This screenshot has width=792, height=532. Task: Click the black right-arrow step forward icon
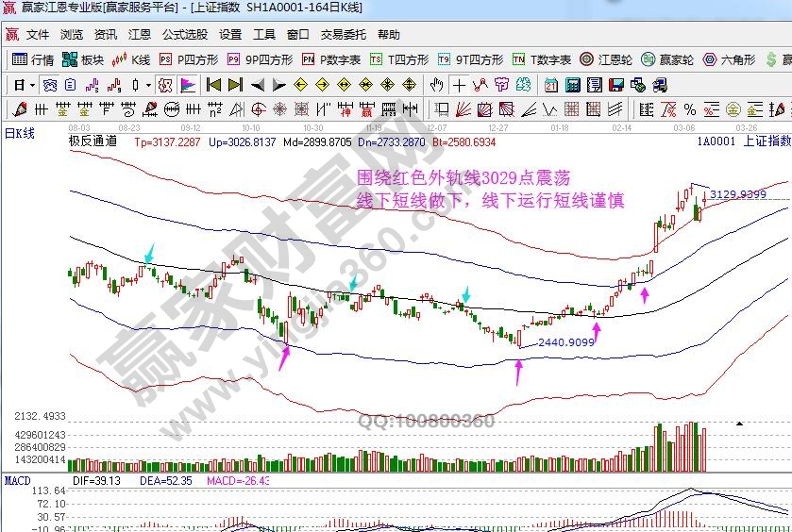pos(279,85)
